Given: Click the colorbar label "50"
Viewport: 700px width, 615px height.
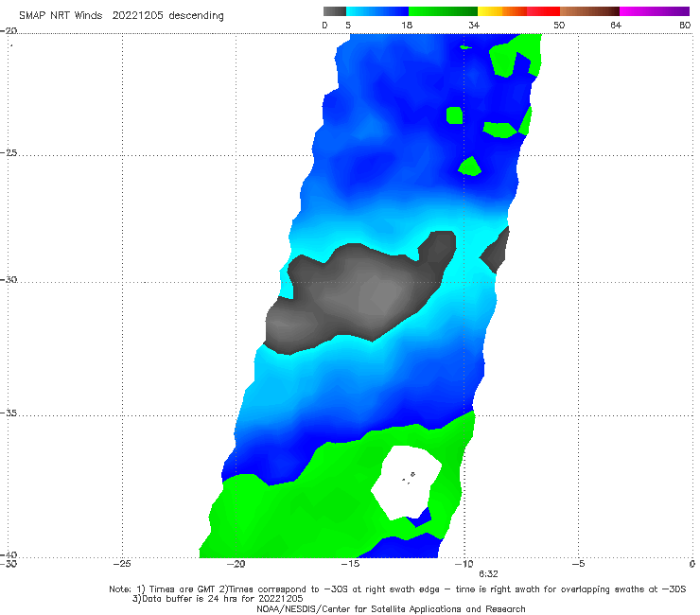Looking at the screenshot, I should coord(559,26).
